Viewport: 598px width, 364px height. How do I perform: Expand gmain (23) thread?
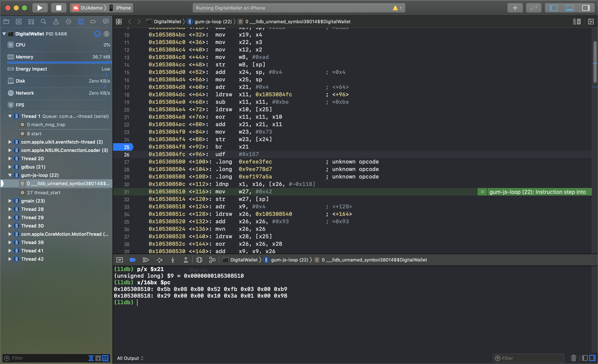point(10,201)
